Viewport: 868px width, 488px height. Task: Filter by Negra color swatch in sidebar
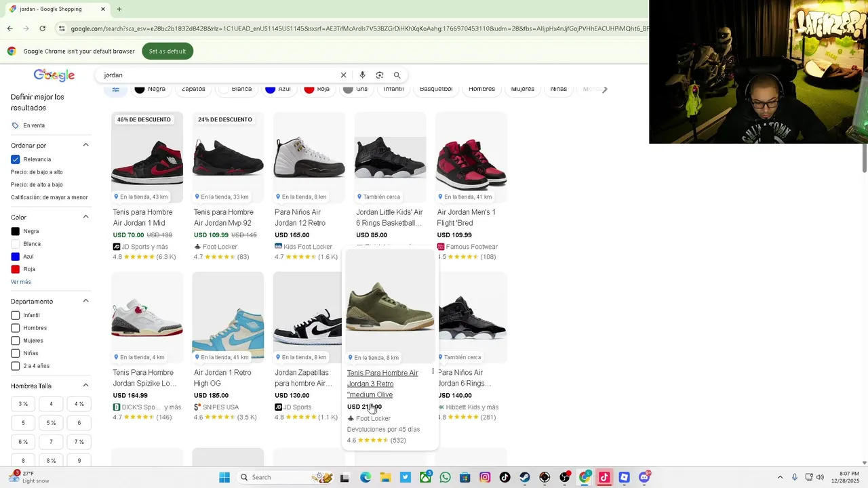pyautogui.click(x=16, y=231)
